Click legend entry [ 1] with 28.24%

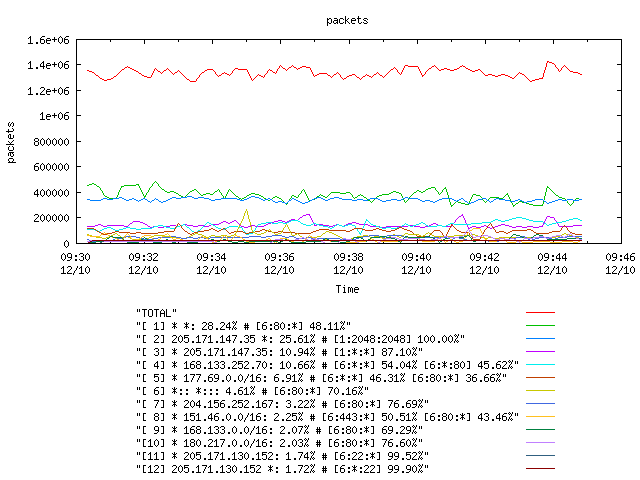point(243,326)
